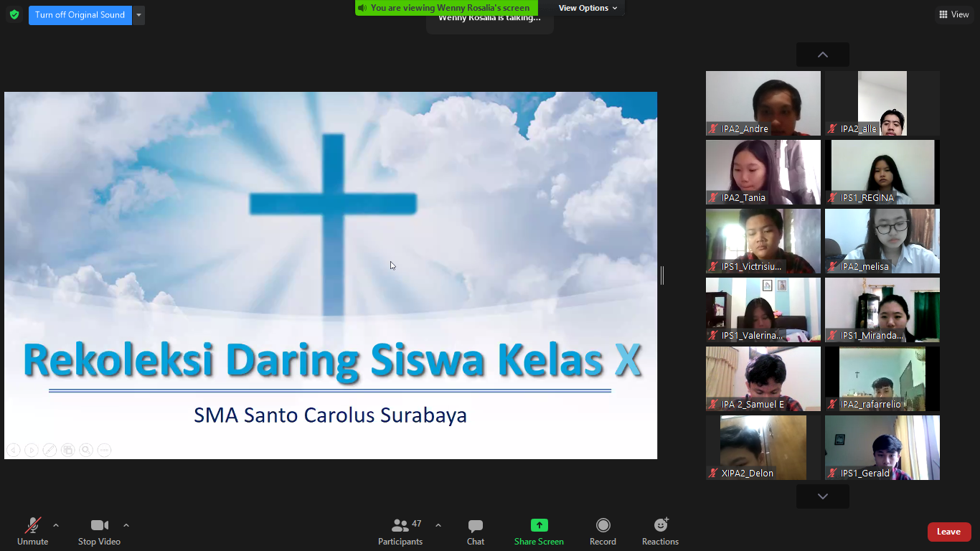Click muted mic icon on IPA2_Andre

[714, 129]
